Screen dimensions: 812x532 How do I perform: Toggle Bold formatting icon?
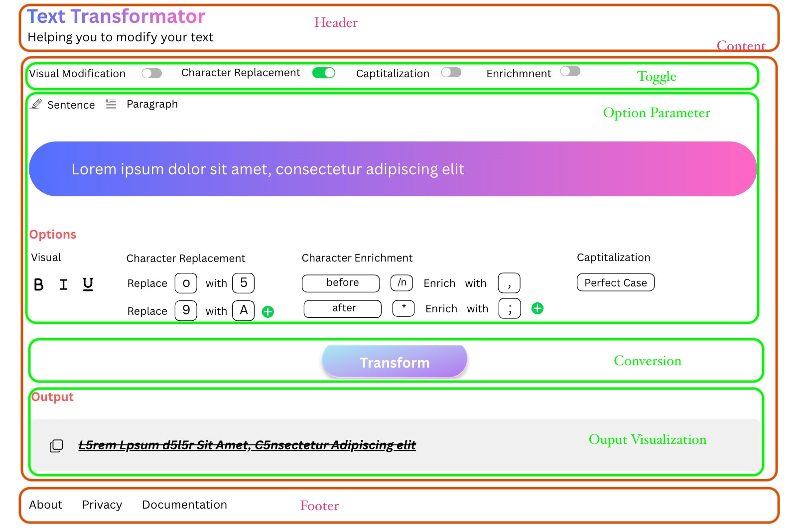pyautogui.click(x=38, y=284)
